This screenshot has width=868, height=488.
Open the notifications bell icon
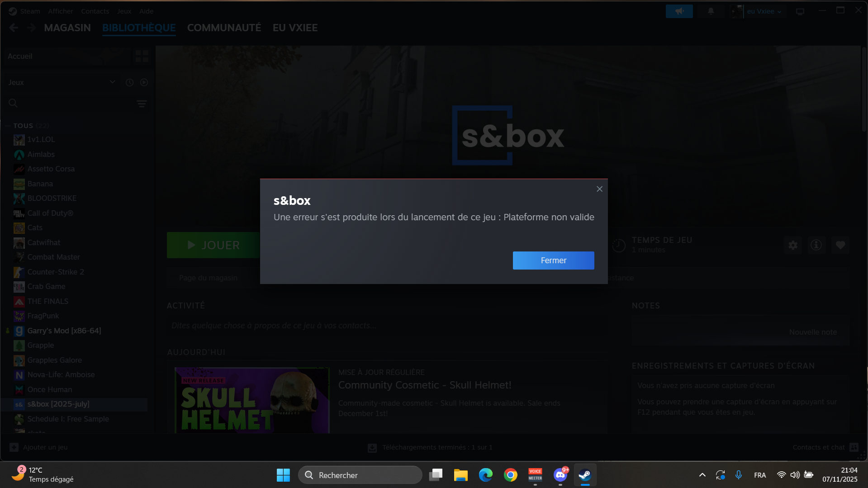point(711,11)
